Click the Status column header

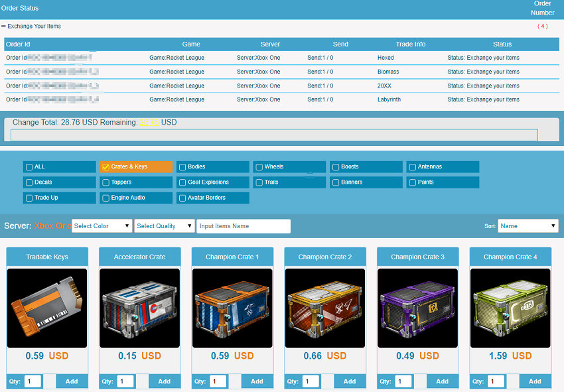[502, 44]
